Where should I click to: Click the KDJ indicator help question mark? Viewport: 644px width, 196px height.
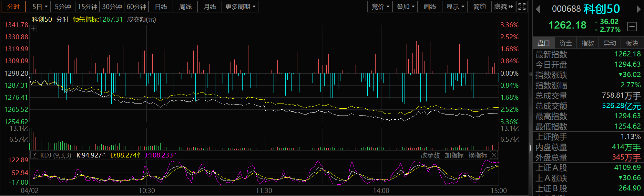coord(34,155)
